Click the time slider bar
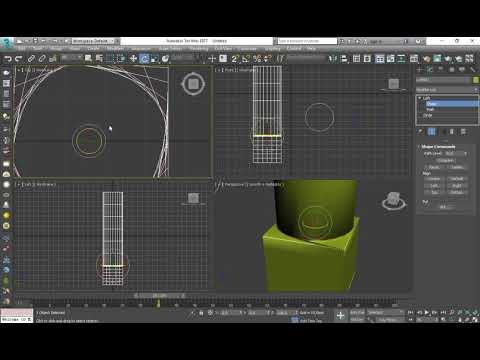480x360 pixels. pos(160,296)
